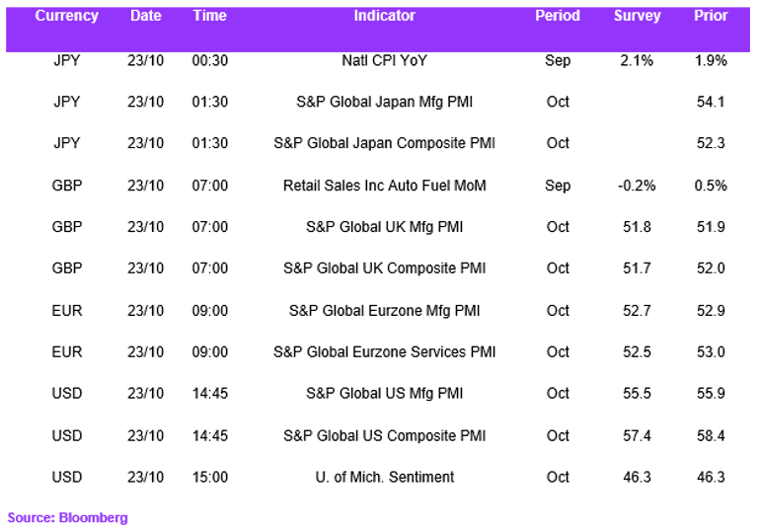
Task: Click the 51.7 survey value
Action: click(x=637, y=268)
